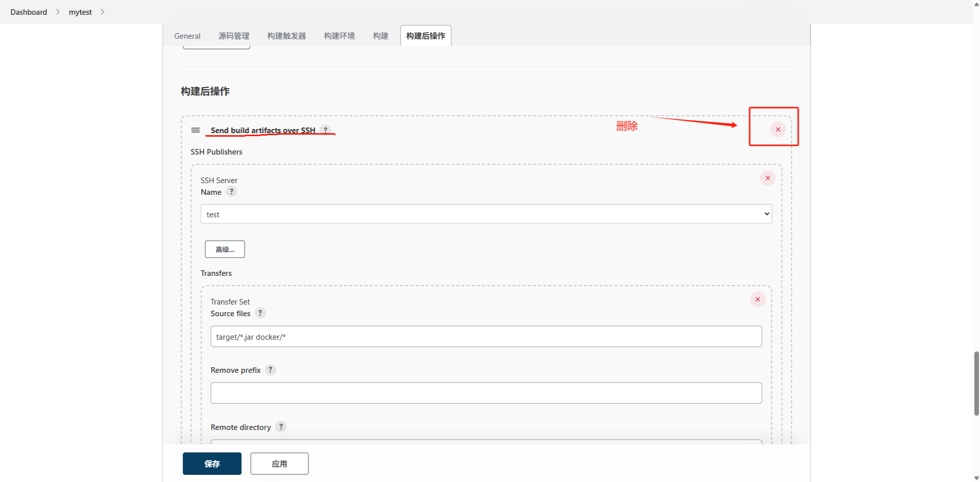
Task: Open the SSH Server Name dropdown
Action: tap(486, 214)
